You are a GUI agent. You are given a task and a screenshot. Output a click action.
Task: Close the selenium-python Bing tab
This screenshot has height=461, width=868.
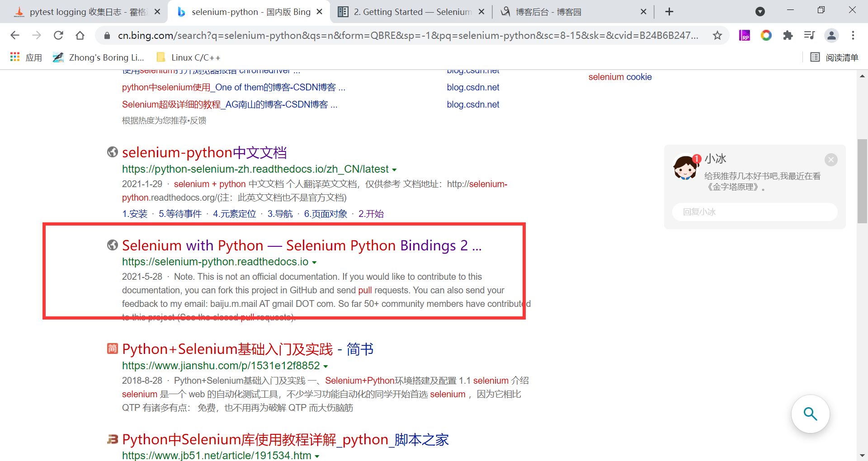(320, 12)
